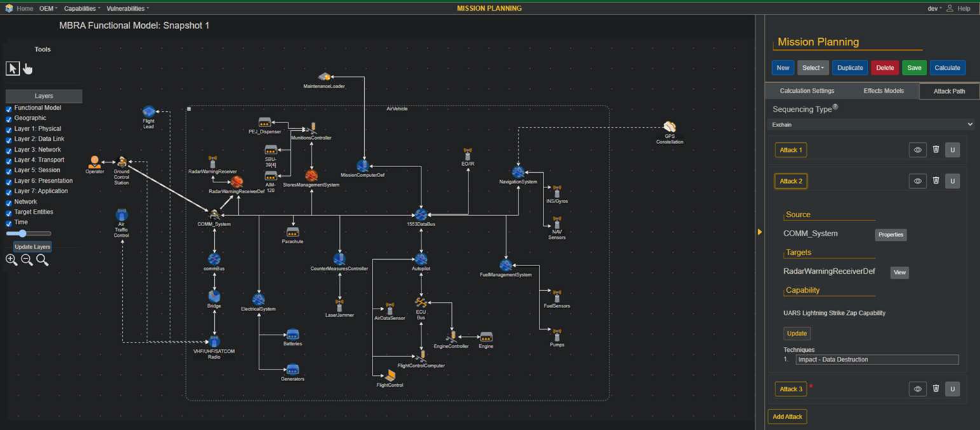Click the MaintenanceLoader node icon
The image size is (980, 430).
pyautogui.click(x=324, y=77)
